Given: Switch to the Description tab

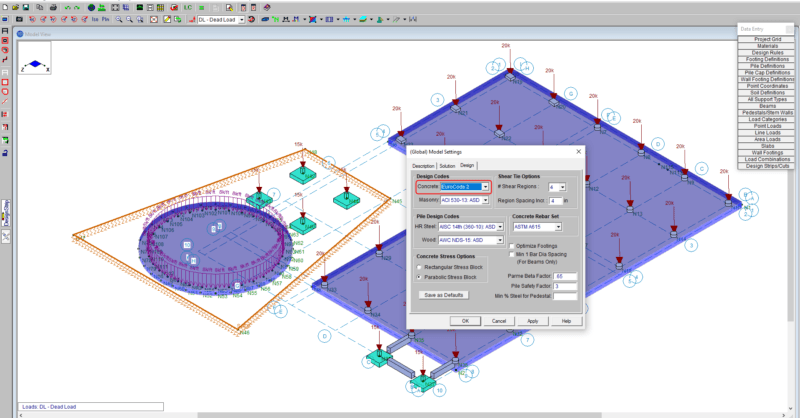Looking at the screenshot, I should coord(423,165).
